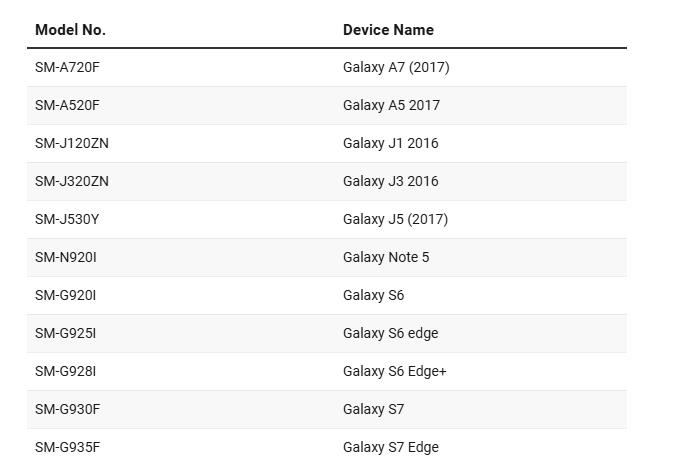Select the SM-G928I model number
The width and height of the screenshot is (694, 468).
[66, 371]
